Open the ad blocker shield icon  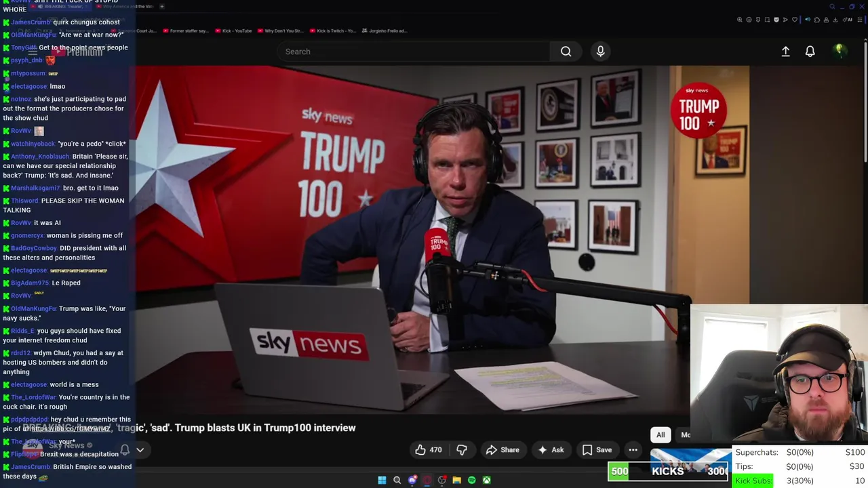[776, 20]
